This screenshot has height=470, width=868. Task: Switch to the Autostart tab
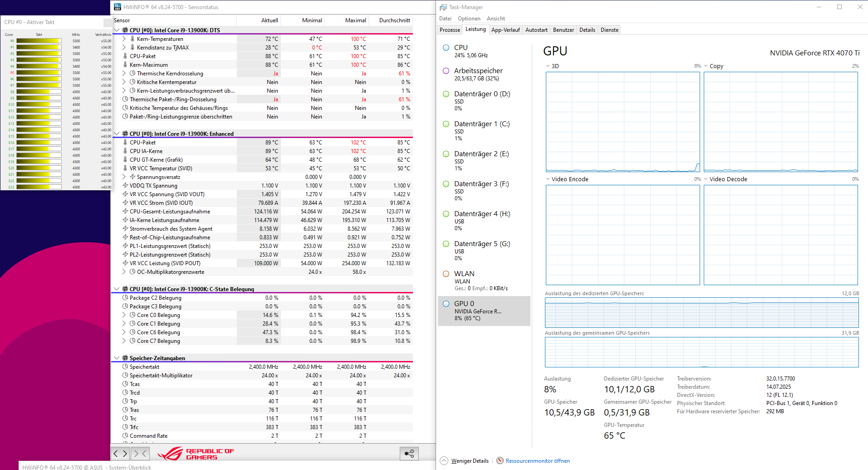pos(536,30)
